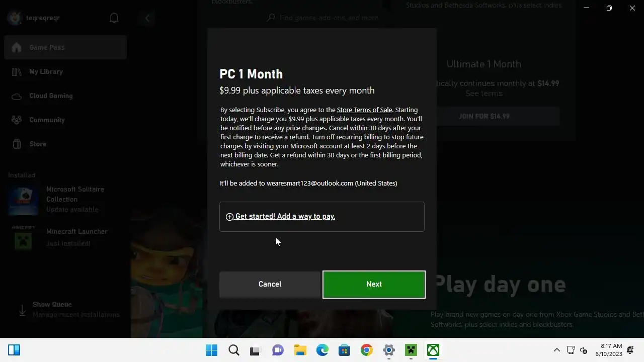Click the Show Queue label
644x362 pixels.
[52, 304]
